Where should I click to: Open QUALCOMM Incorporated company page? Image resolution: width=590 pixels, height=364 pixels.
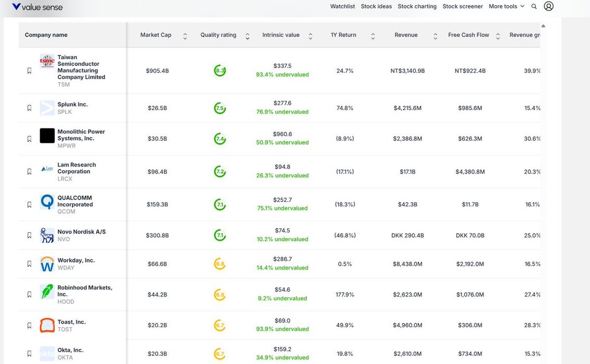tap(75, 201)
